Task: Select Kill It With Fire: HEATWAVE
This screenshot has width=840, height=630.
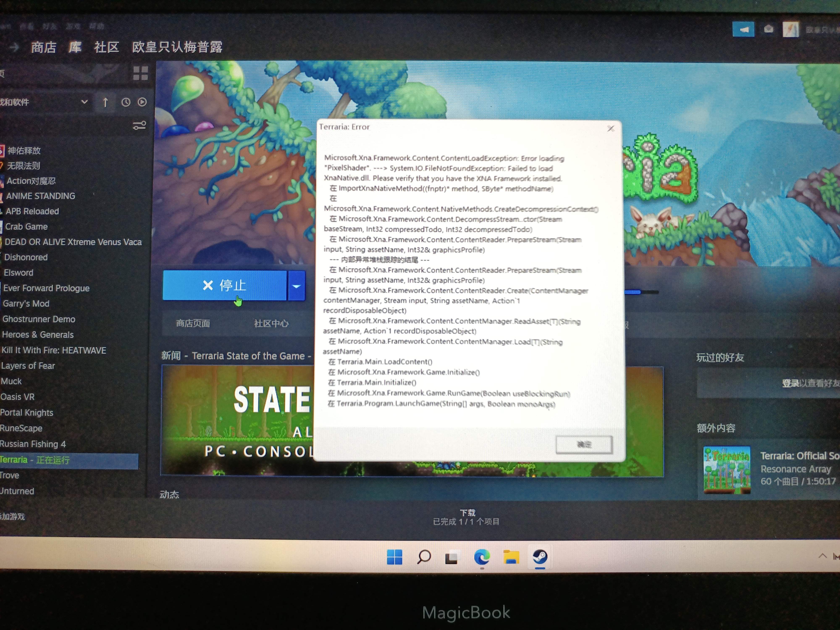Action: (x=54, y=350)
